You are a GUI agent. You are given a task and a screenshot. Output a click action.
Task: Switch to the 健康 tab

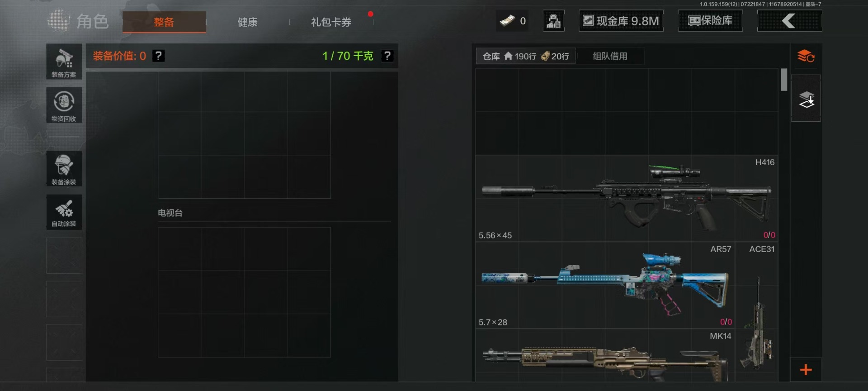pos(247,22)
